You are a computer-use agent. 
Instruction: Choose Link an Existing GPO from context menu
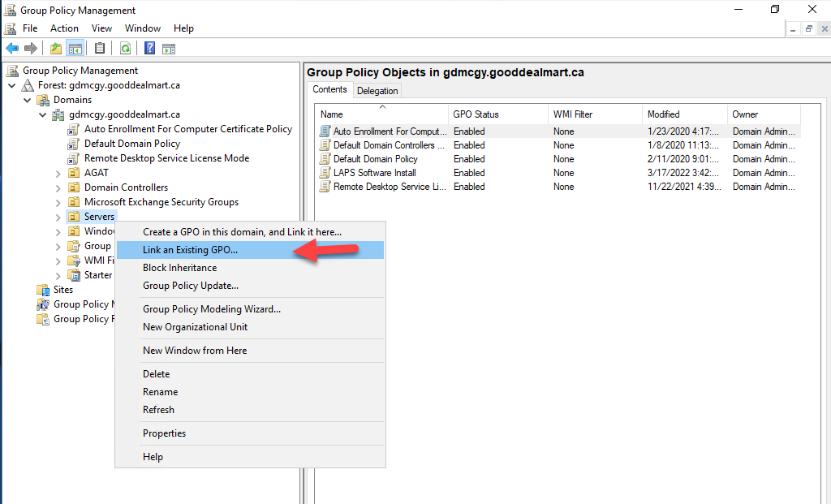pos(190,250)
